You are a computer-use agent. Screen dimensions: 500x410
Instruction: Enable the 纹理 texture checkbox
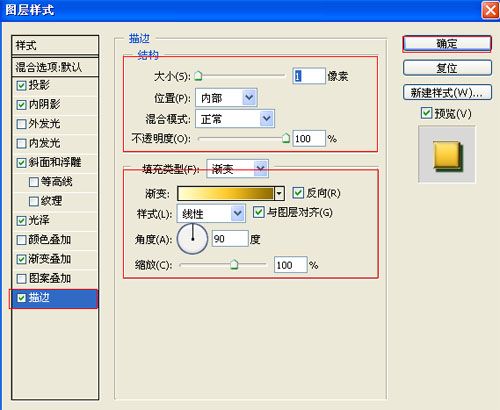tap(34, 201)
